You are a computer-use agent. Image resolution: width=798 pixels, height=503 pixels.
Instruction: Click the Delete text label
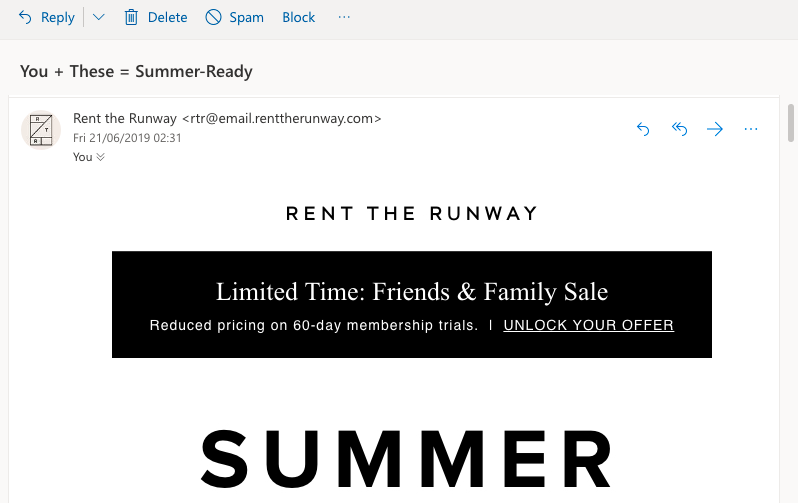click(167, 17)
